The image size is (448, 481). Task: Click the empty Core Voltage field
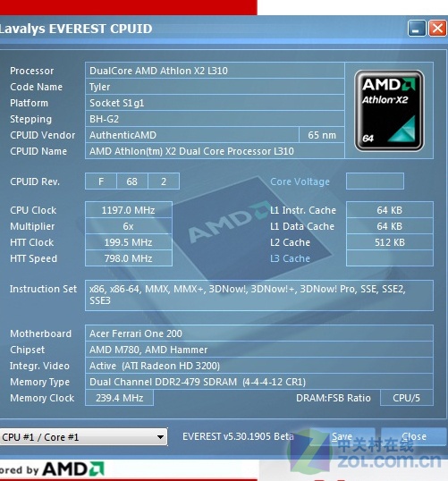(x=375, y=181)
